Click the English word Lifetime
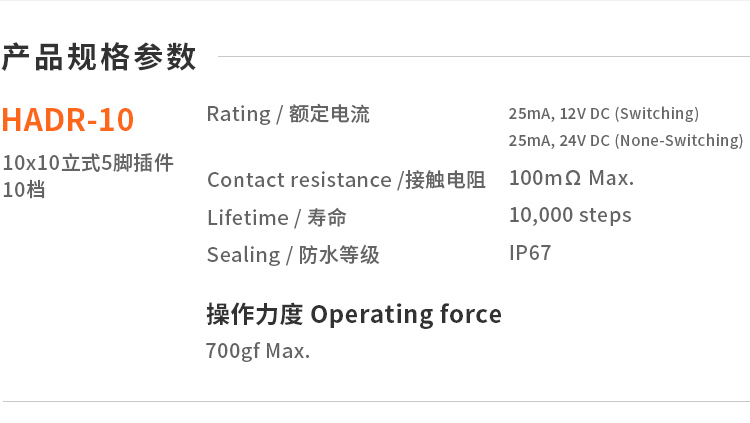This screenshot has width=750, height=423. (x=247, y=217)
